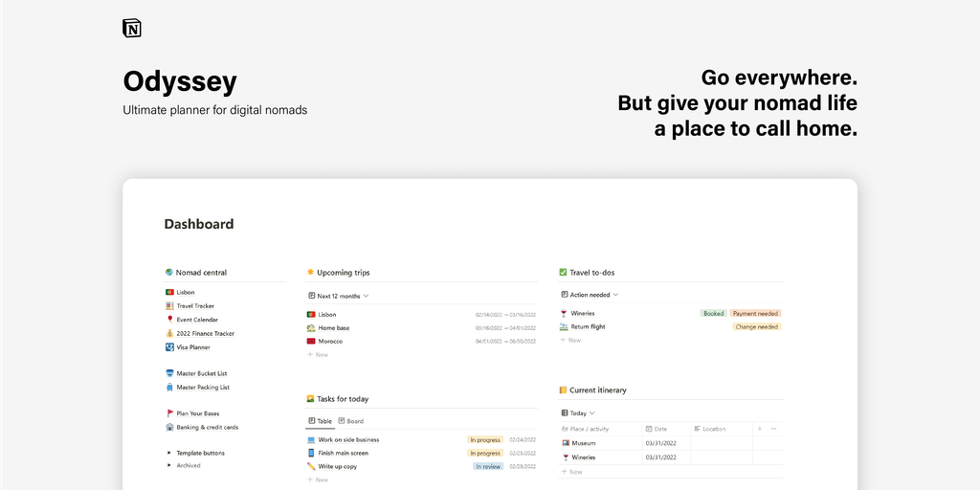Viewport: 980px width, 490px height.
Task: Expand the Archived toggle
Action: pyautogui.click(x=168, y=466)
